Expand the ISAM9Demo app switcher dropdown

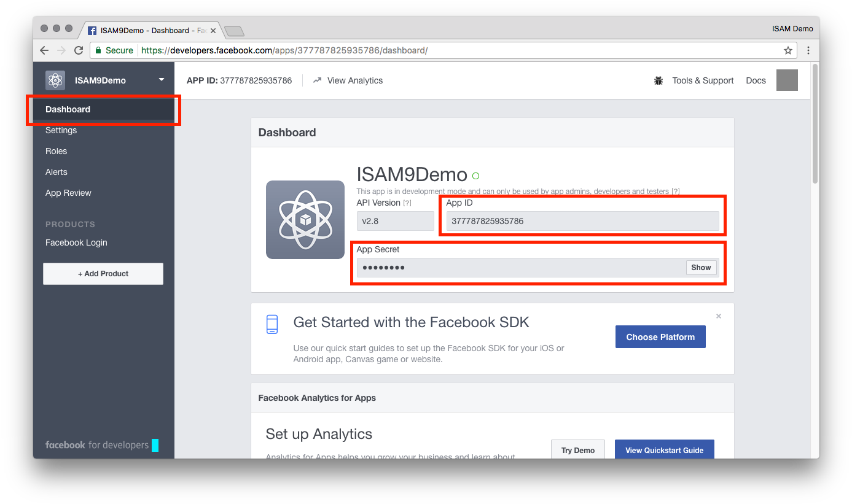(x=162, y=80)
